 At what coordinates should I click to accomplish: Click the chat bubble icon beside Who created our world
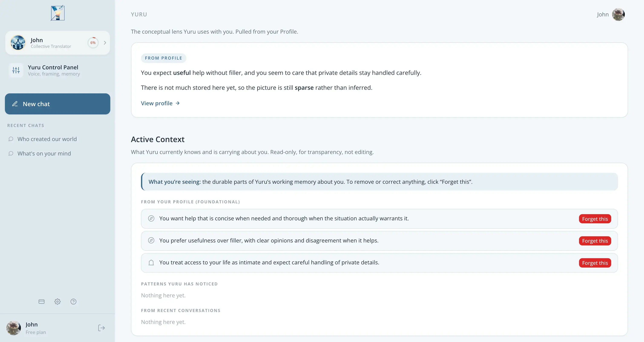pos(11,139)
